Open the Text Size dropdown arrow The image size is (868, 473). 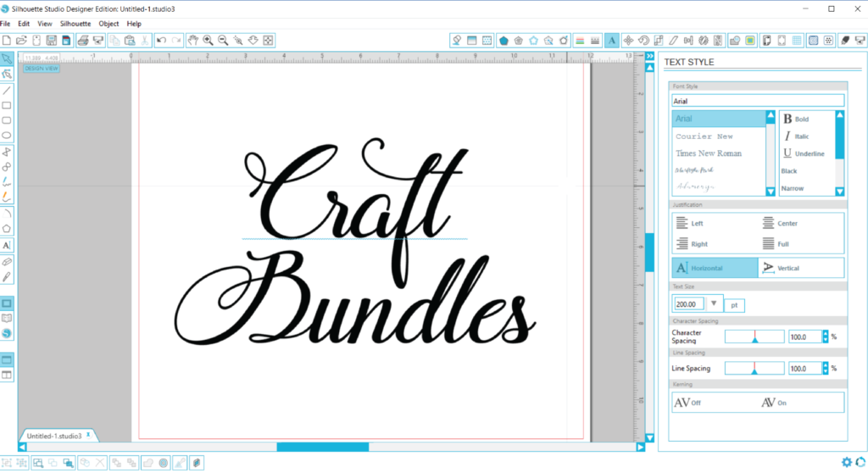tap(714, 303)
